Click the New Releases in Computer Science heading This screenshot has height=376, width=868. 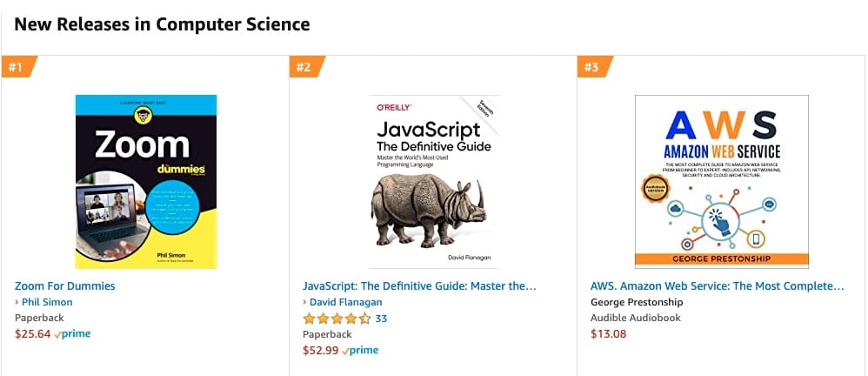click(162, 24)
